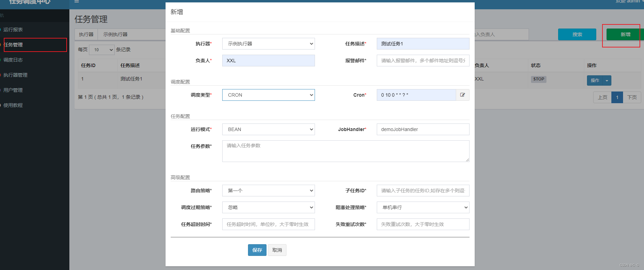Open the 调度过期策略 dropdown
Image resolution: width=644 pixels, height=270 pixels.
pyautogui.click(x=269, y=207)
